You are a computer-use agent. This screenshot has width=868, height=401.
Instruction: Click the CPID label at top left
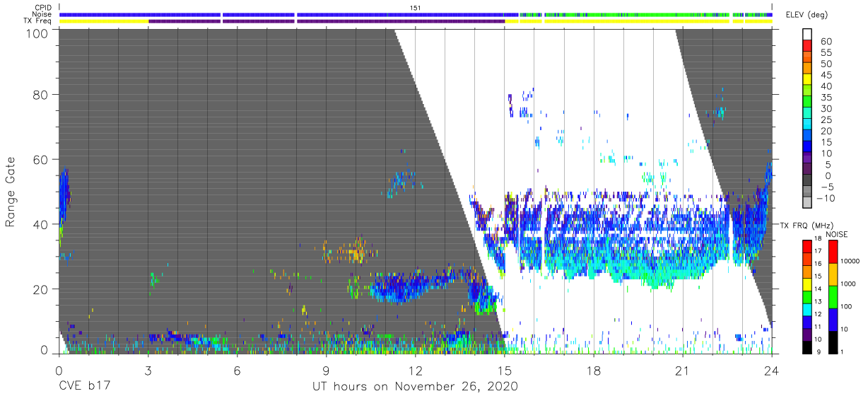44,8
